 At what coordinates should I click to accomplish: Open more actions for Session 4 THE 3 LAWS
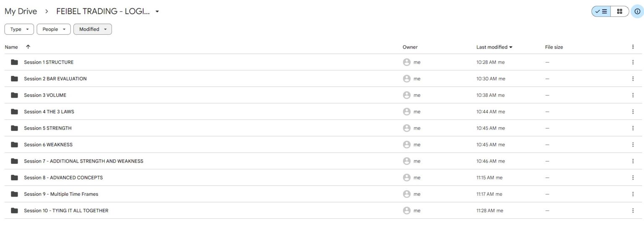click(x=633, y=112)
